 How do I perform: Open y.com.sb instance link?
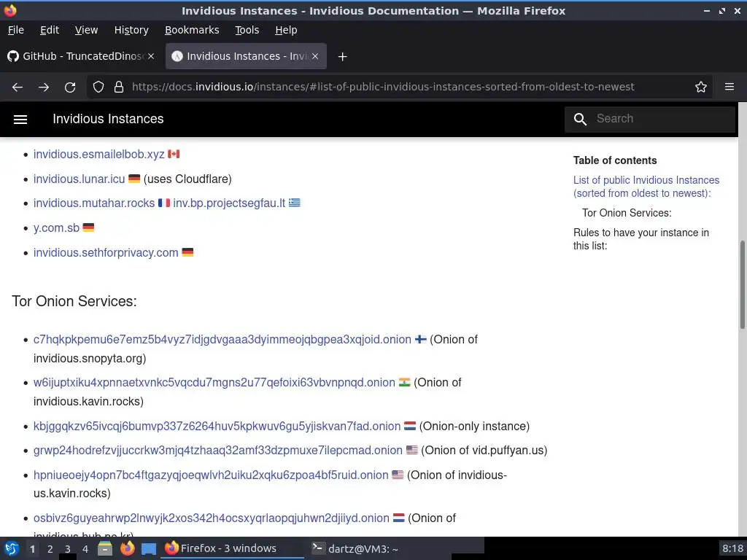[x=56, y=228]
